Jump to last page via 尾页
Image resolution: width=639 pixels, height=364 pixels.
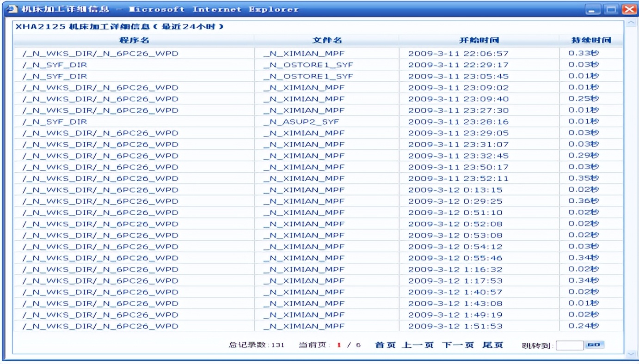coord(492,345)
